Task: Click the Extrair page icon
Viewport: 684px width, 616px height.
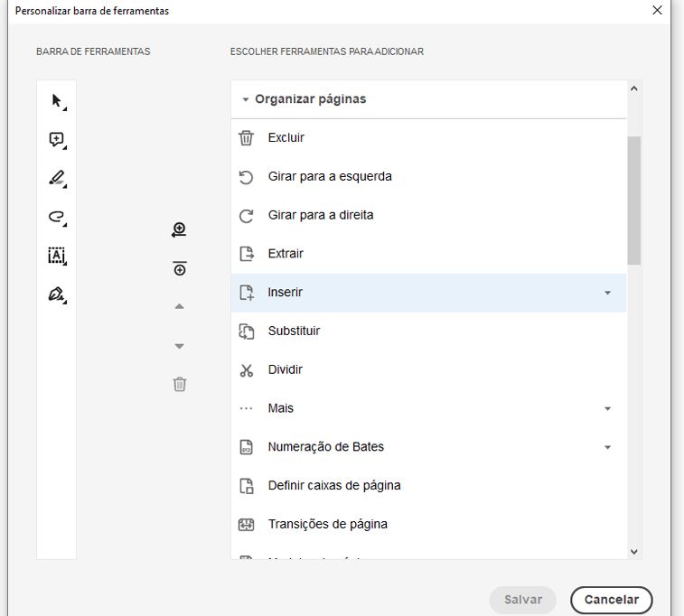Action: click(x=247, y=254)
